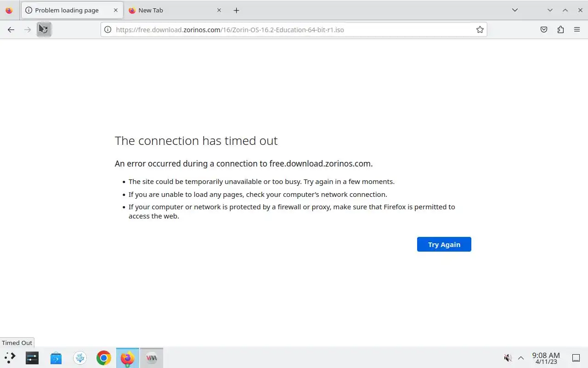Open the List all tabs dropdown

(515, 10)
